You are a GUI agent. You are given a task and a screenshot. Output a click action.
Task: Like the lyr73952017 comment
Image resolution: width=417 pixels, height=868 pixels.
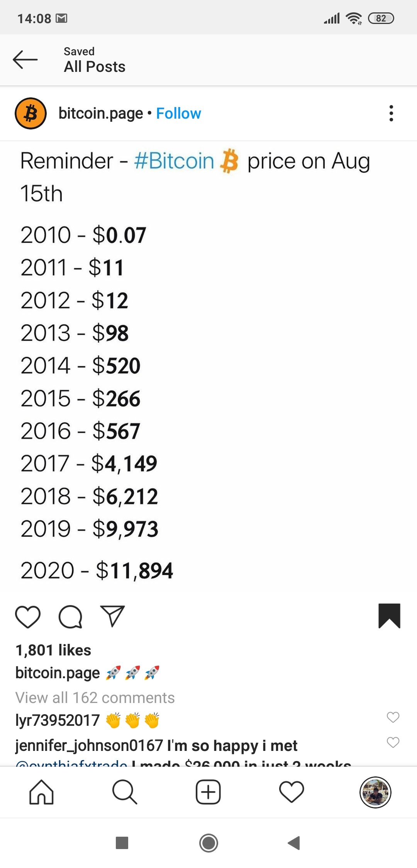click(393, 717)
